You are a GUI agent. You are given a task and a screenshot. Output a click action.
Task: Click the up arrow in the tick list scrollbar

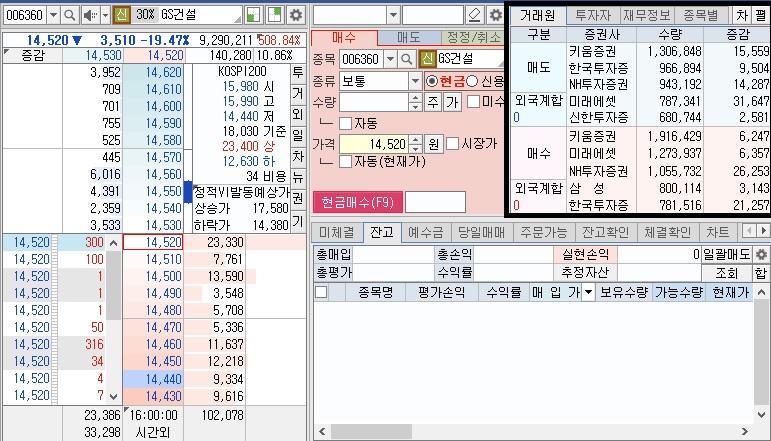pyautogui.click(x=114, y=243)
